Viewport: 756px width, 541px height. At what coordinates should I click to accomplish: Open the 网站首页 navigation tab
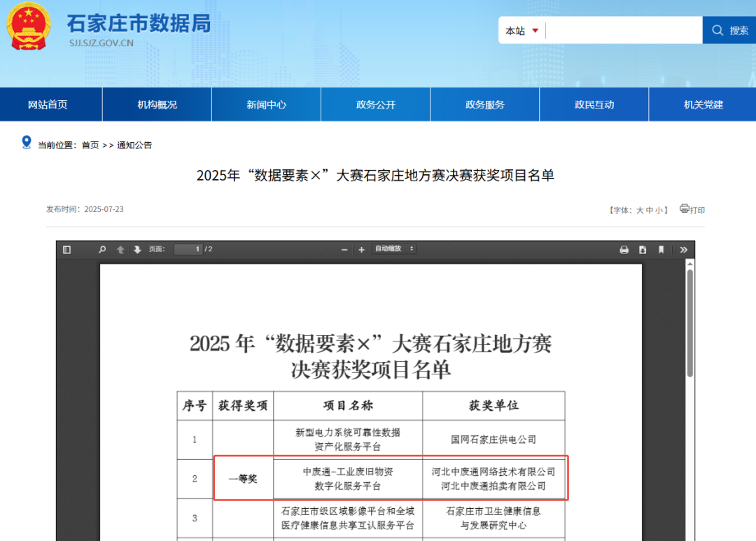[x=48, y=105]
